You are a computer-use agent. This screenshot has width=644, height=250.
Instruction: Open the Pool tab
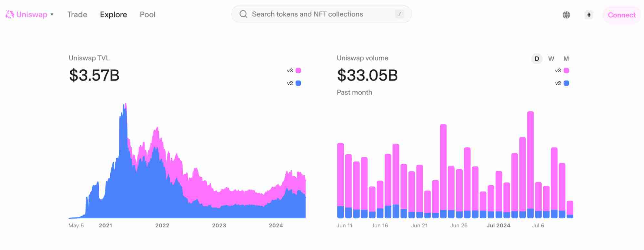point(147,15)
